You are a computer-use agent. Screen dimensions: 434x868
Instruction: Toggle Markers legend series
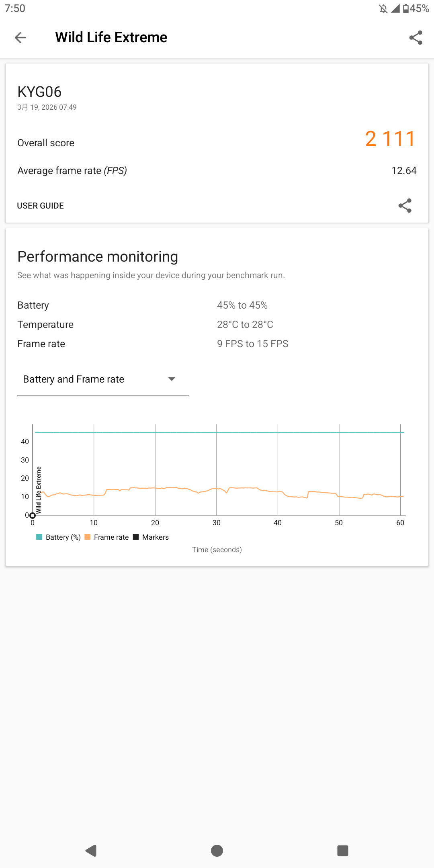[151, 537]
